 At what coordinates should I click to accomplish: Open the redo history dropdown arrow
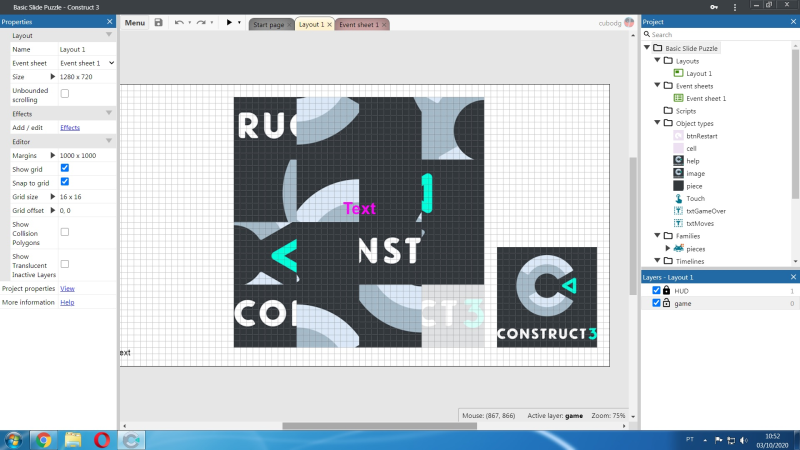click(212, 22)
